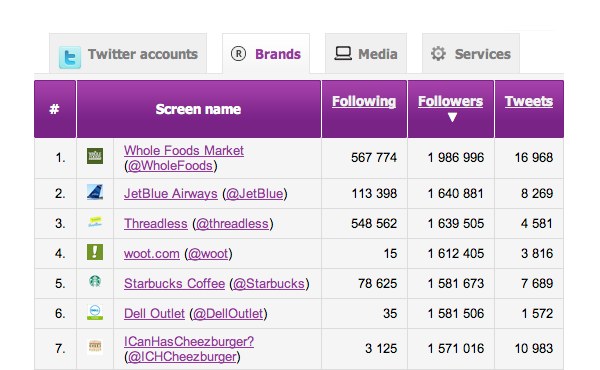Open the @Starbucks handle link

[269, 284]
